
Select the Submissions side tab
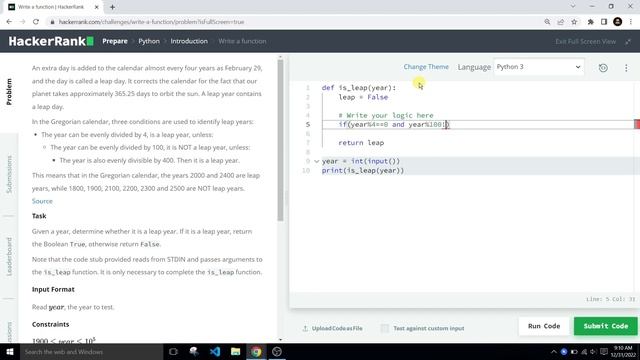9,174
